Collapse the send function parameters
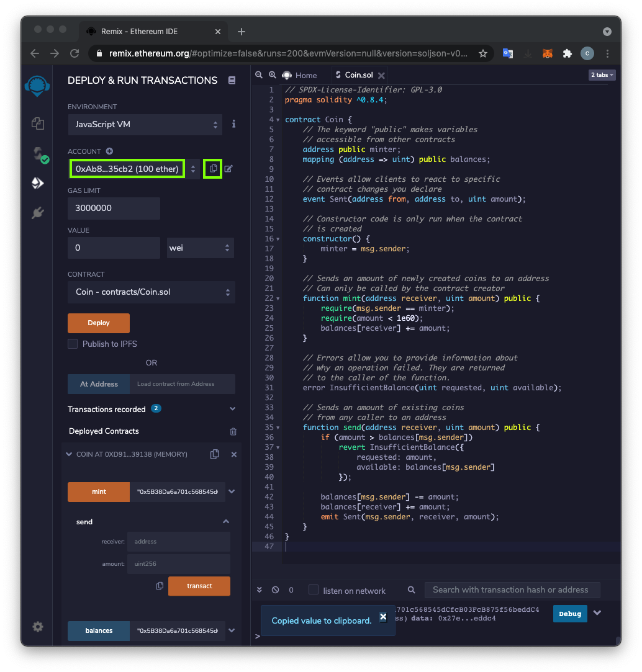642x672 pixels. point(226,522)
